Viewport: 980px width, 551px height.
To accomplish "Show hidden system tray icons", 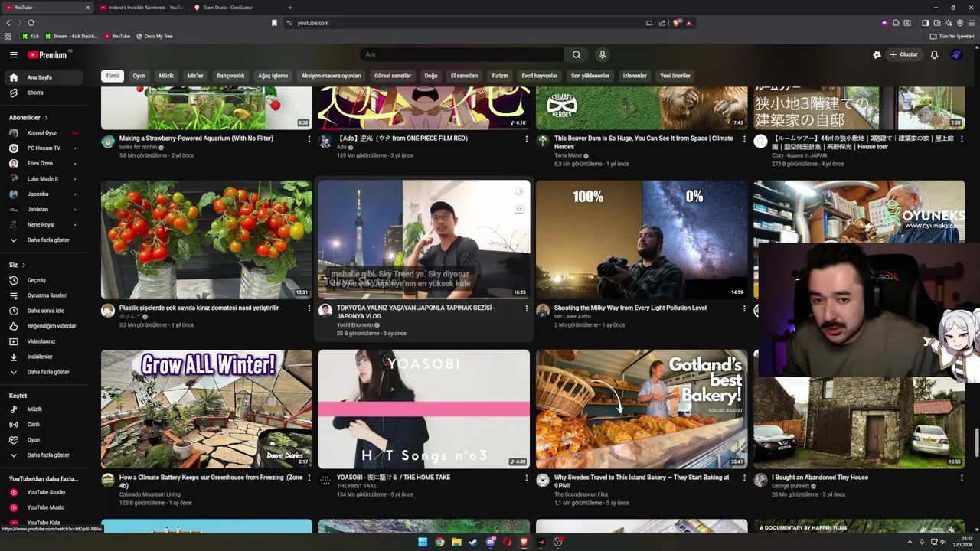I will click(x=910, y=542).
